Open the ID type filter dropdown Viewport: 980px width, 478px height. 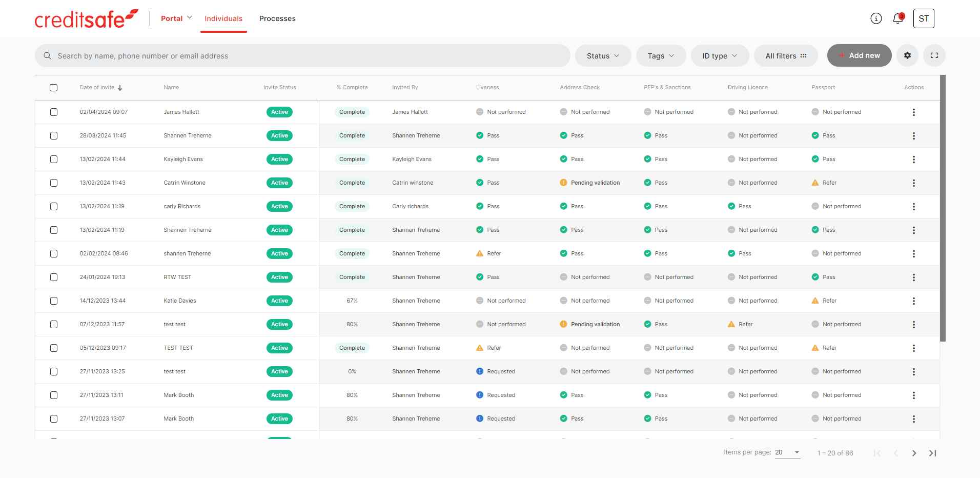click(x=719, y=56)
